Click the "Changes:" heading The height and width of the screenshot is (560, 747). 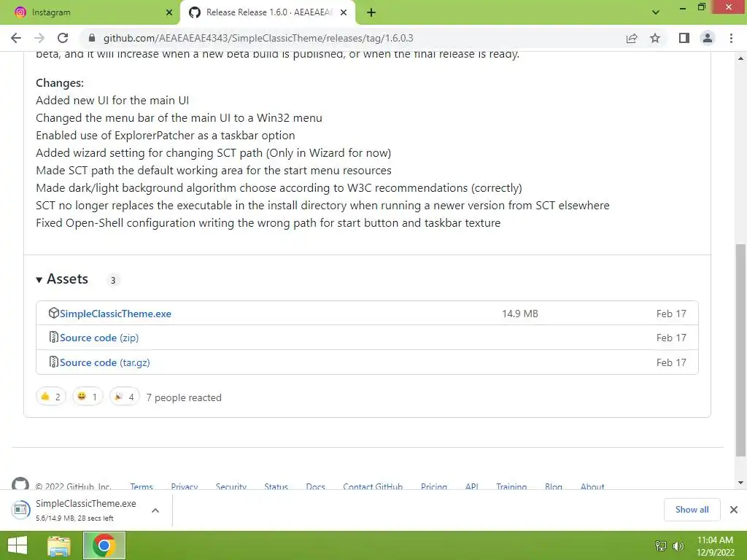click(60, 83)
